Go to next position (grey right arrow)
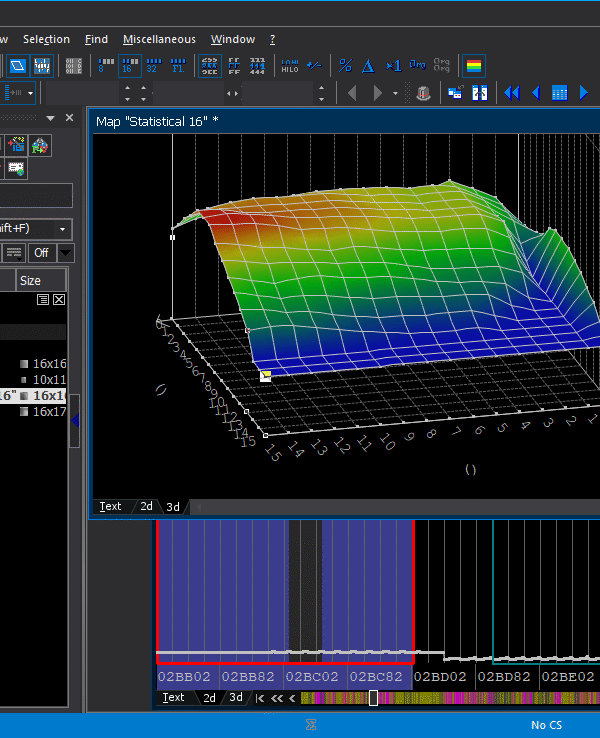The height and width of the screenshot is (738, 600). (377, 93)
